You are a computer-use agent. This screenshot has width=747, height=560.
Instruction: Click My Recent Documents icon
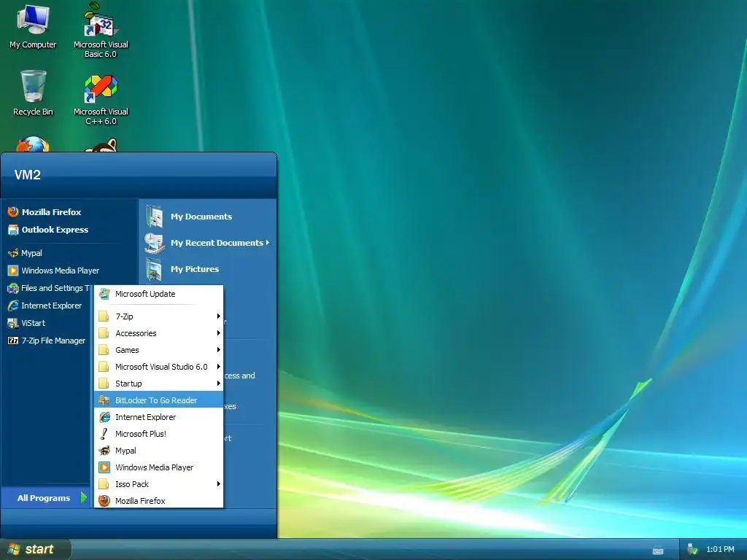click(x=155, y=243)
